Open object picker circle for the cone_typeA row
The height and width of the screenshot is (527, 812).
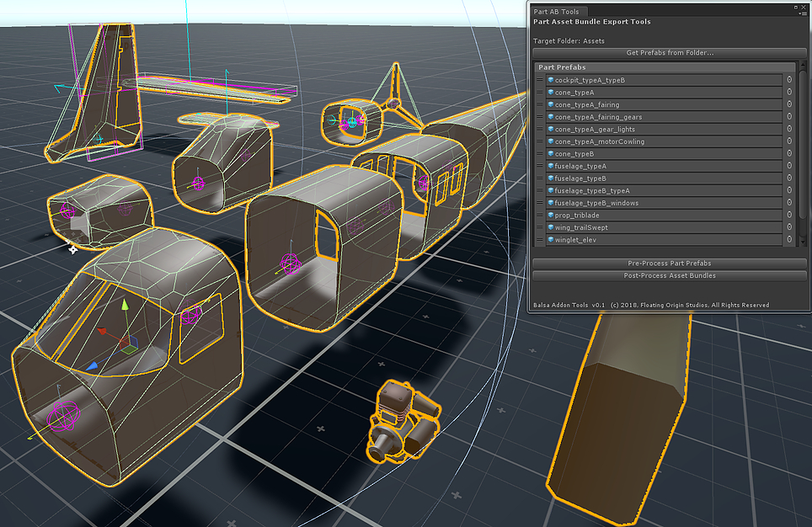[x=789, y=93]
